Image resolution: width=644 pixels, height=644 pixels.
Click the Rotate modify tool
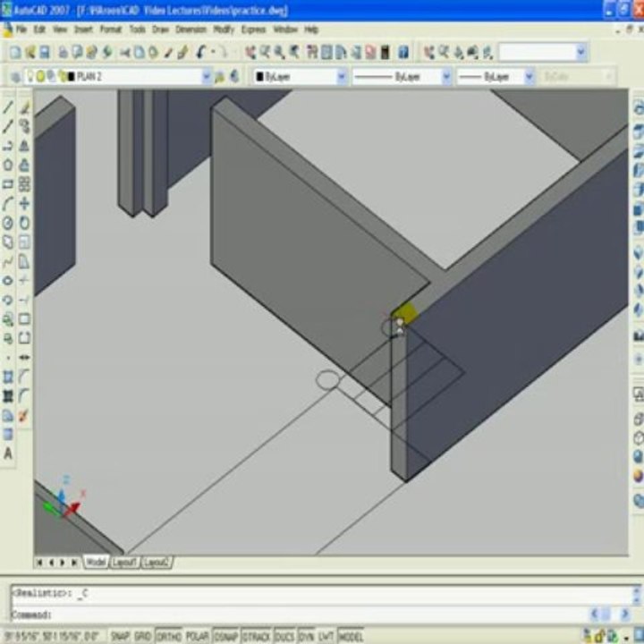[25, 223]
